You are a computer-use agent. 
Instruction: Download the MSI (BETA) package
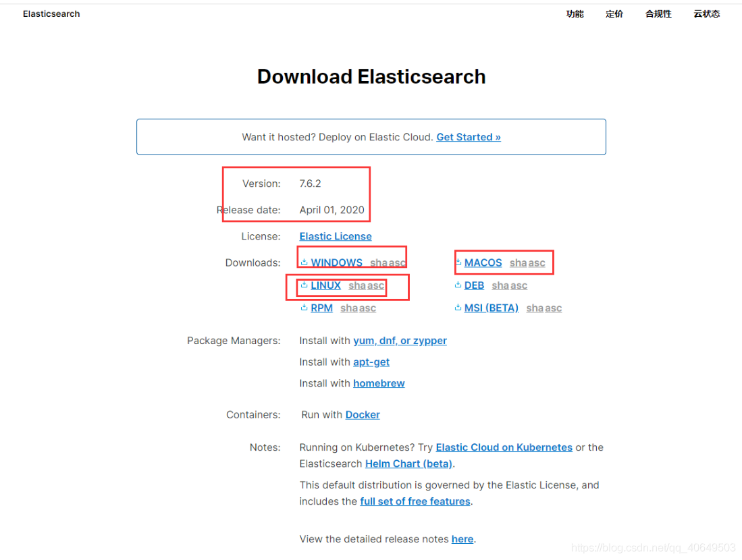point(492,308)
